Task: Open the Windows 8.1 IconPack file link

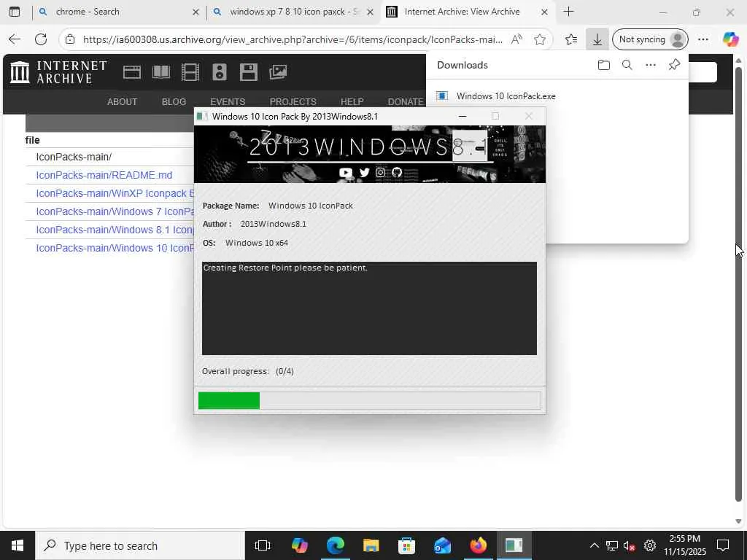Action: click(x=115, y=230)
